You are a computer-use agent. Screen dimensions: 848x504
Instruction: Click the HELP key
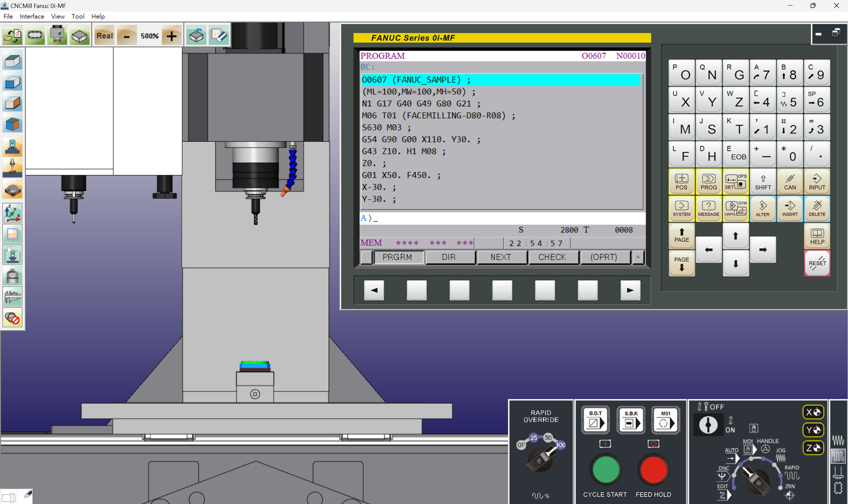click(817, 236)
